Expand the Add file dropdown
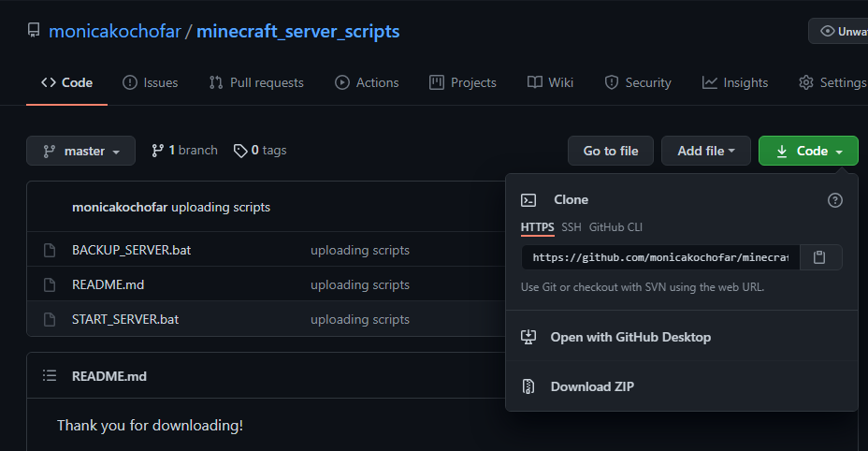 706,151
